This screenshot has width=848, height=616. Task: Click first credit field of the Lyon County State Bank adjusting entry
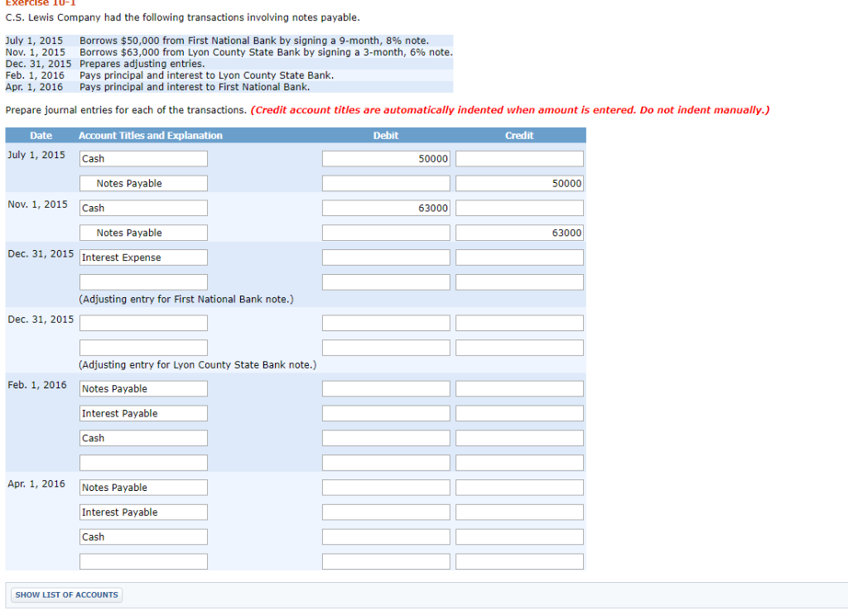click(x=520, y=323)
